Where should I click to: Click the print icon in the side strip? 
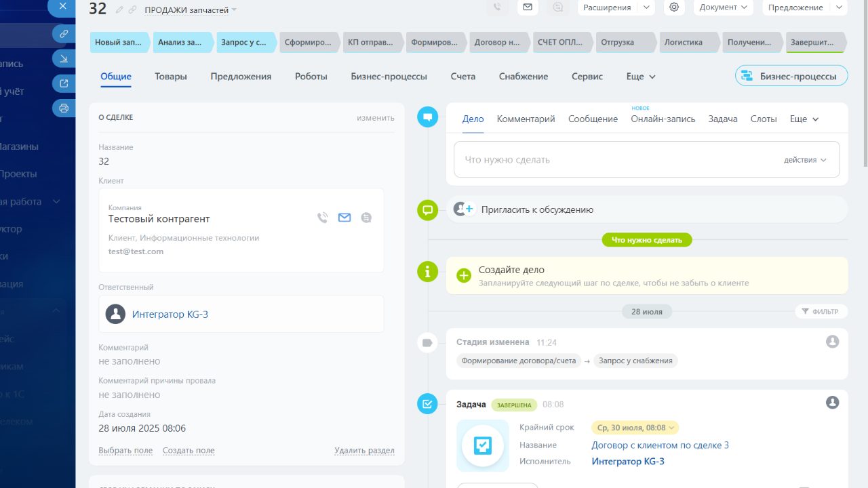64,108
